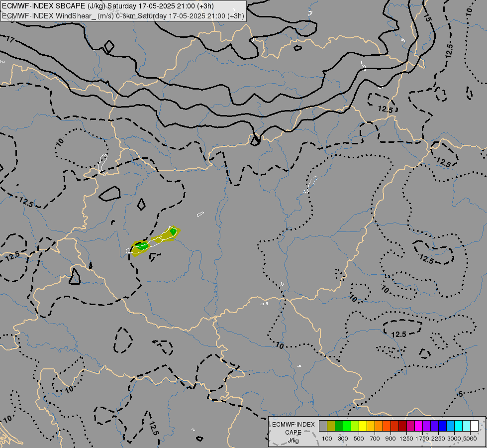487x448 pixels.
Task: Select the dark green legend swatch
Action: [x=339, y=426]
